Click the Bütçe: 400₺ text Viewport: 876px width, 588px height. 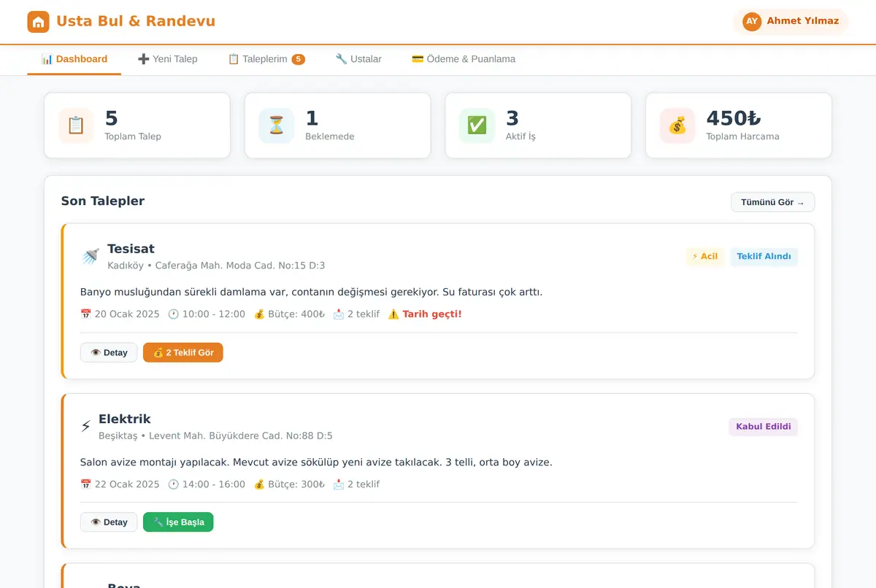coord(296,314)
